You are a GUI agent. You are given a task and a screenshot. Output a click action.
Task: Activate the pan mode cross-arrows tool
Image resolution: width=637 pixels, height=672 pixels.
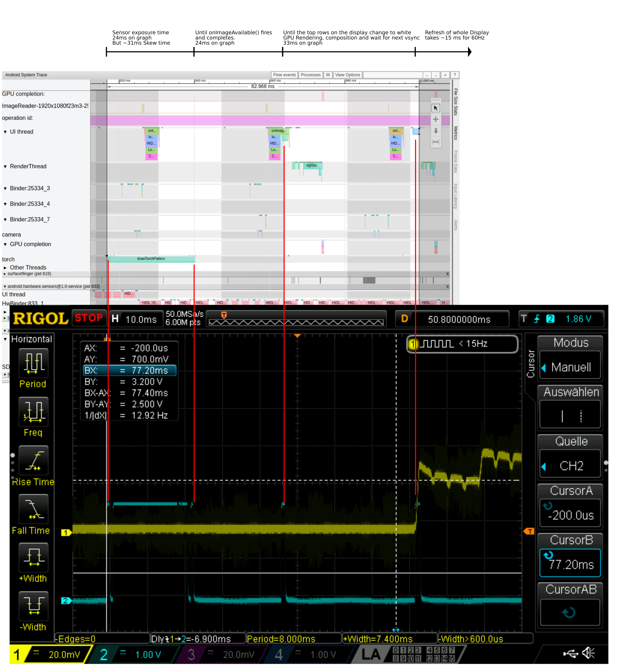click(436, 119)
